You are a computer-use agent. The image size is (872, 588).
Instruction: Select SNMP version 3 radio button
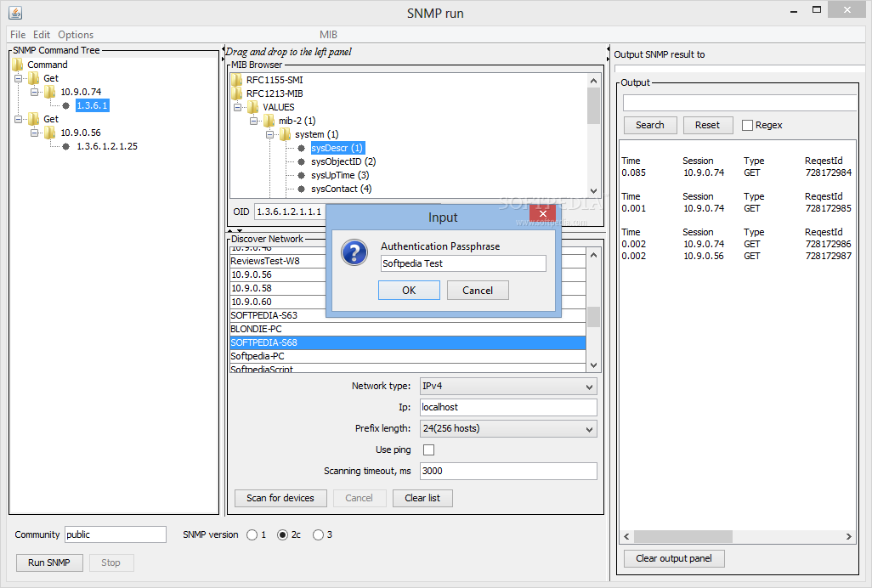coord(318,534)
